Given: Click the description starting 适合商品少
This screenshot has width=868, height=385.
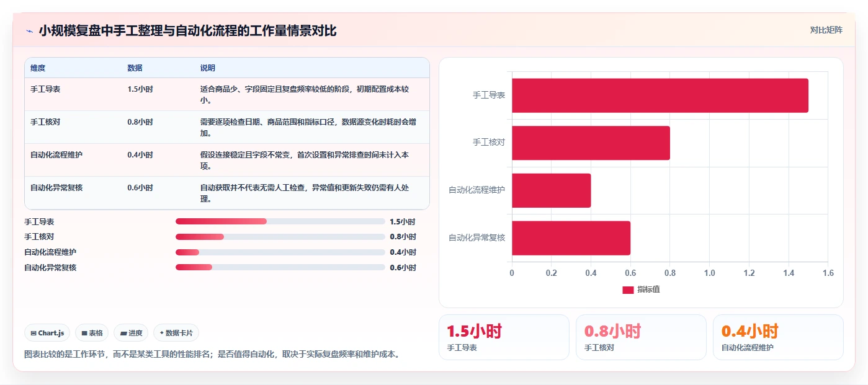Looking at the screenshot, I should 304,94.
